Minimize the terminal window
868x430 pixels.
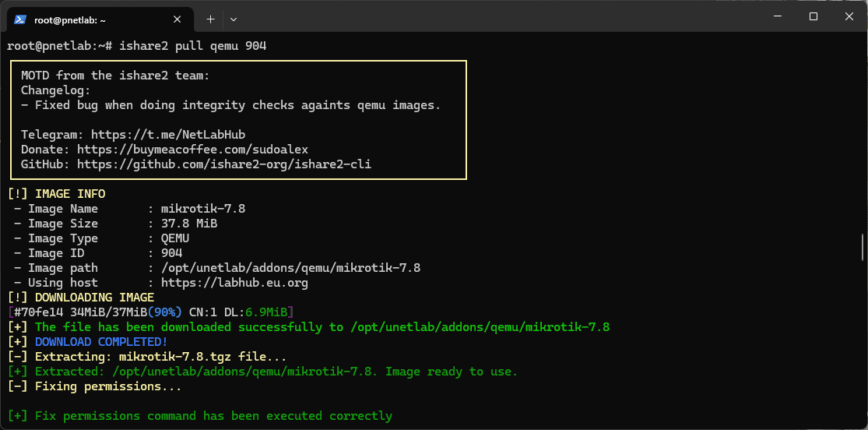point(776,17)
